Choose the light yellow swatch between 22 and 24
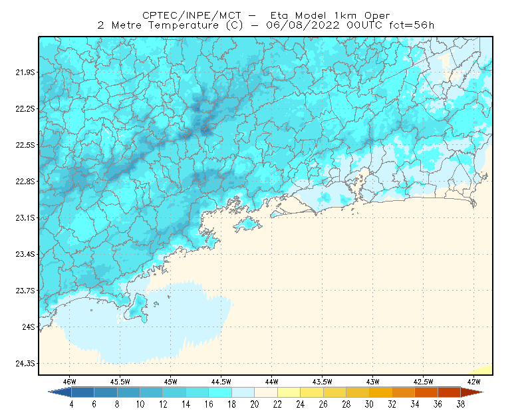This screenshot has height=411, width=532. [x=289, y=392]
